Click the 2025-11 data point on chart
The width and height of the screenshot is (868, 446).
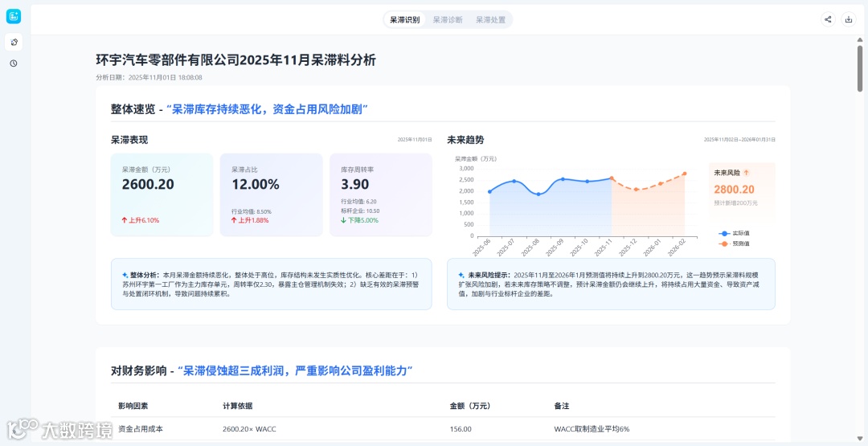(612, 178)
